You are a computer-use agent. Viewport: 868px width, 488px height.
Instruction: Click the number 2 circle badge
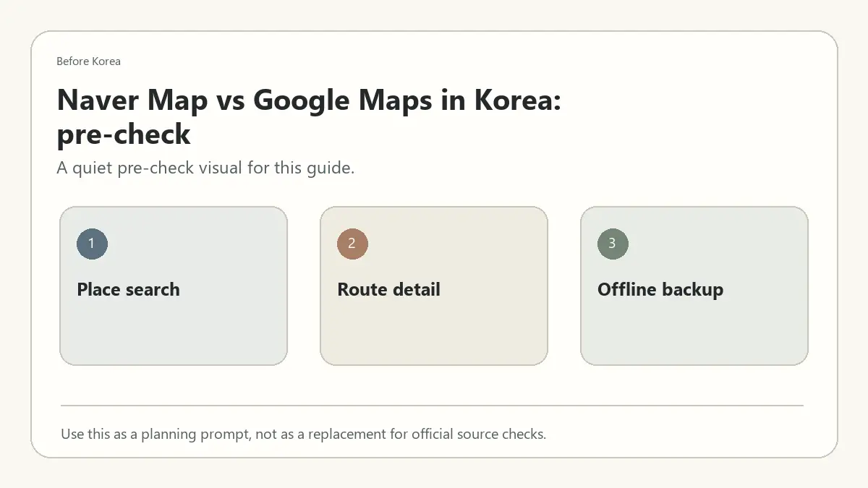pyautogui.click(x=352, y=244)
